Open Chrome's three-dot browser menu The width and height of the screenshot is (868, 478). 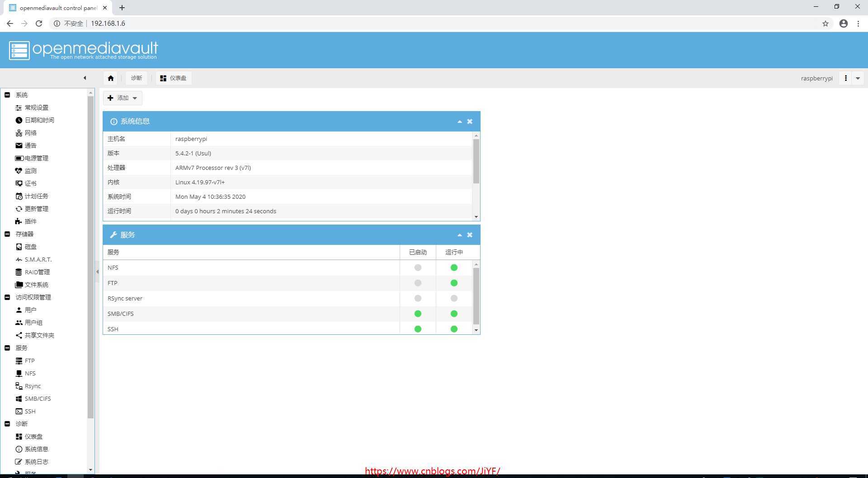coord(858,23)
